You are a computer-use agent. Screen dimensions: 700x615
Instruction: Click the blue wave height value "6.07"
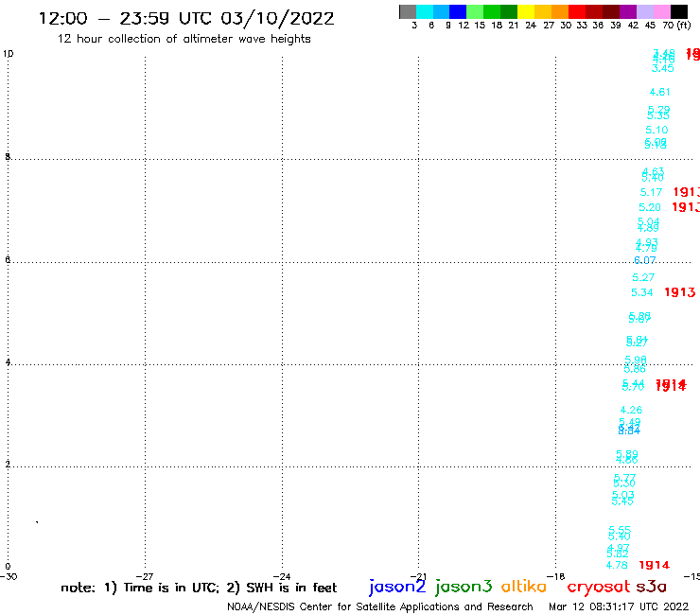tap(645, 260)
